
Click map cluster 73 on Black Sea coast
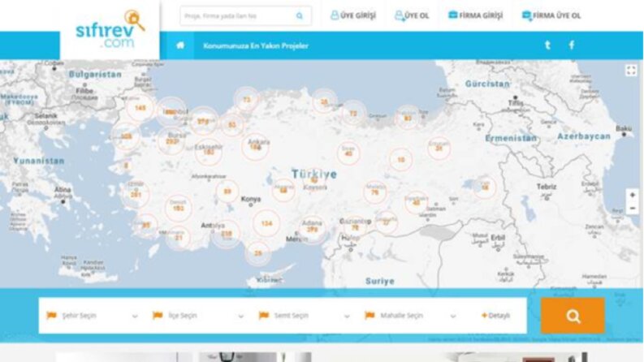coord(246,100)
